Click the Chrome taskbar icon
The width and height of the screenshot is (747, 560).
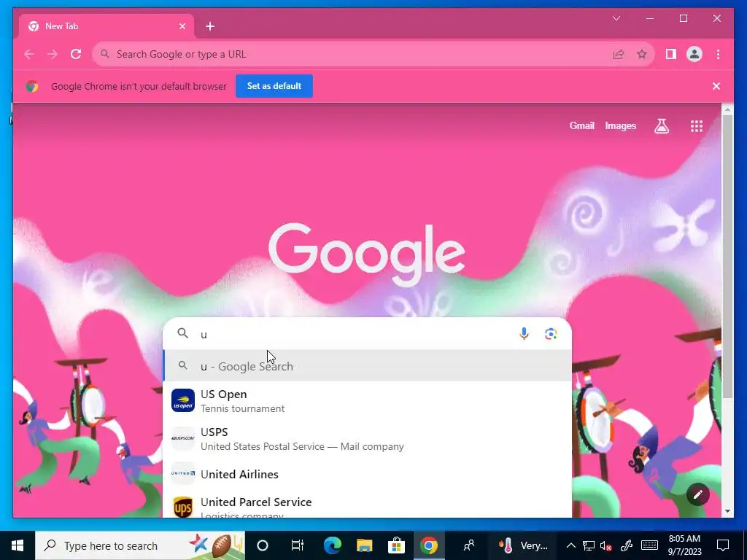(428, 545)
